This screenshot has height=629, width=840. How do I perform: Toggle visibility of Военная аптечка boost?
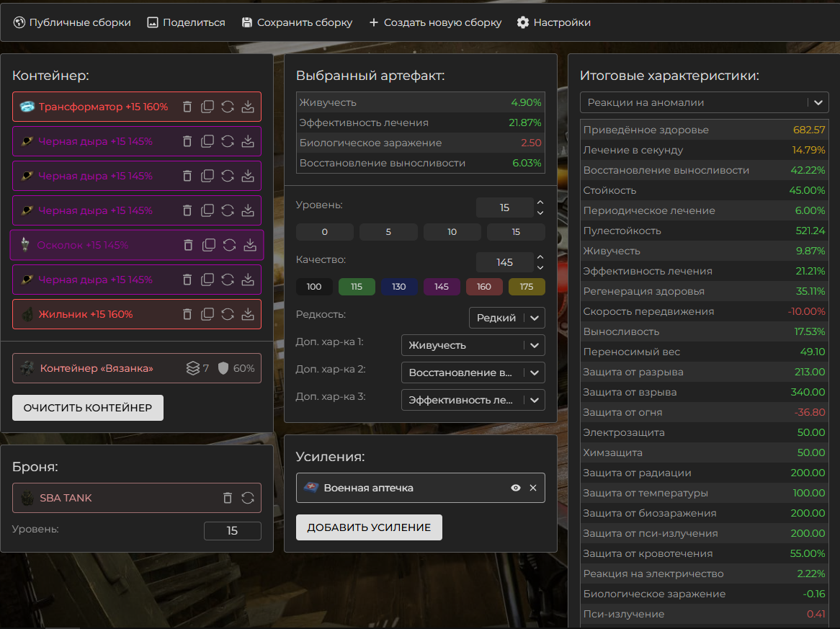[516, 488]
